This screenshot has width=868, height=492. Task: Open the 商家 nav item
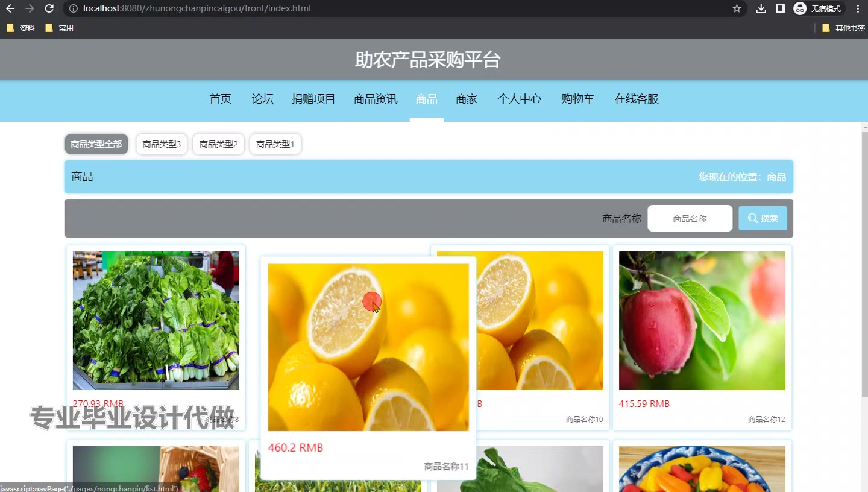click(467, 99)
